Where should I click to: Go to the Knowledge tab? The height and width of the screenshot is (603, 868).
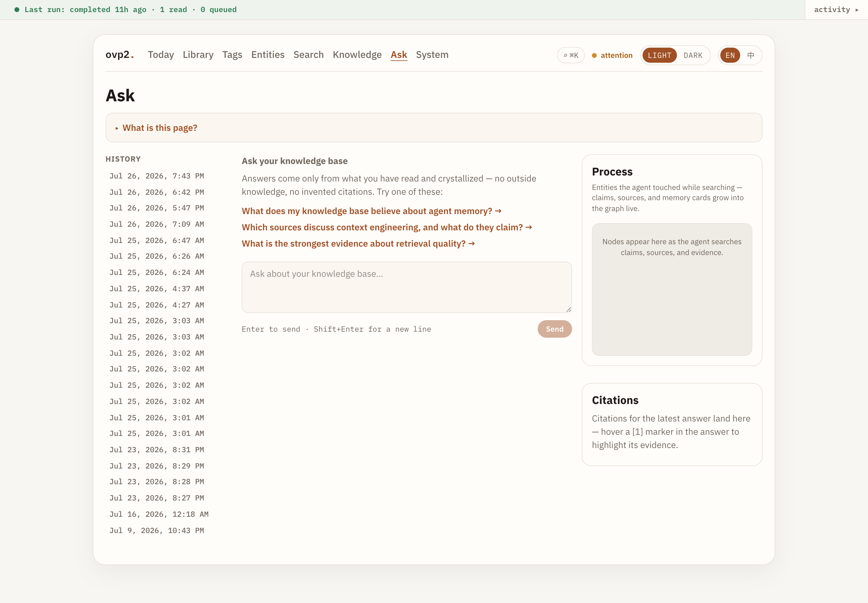pos(357,55)
